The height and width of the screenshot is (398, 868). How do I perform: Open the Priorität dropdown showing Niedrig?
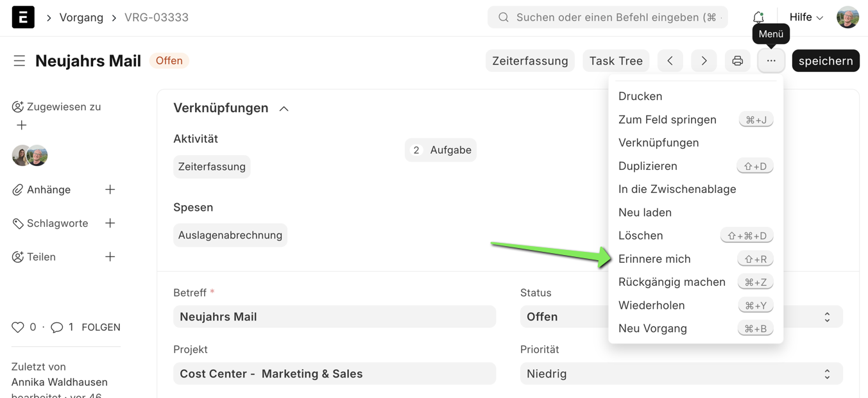pos(681,374)
